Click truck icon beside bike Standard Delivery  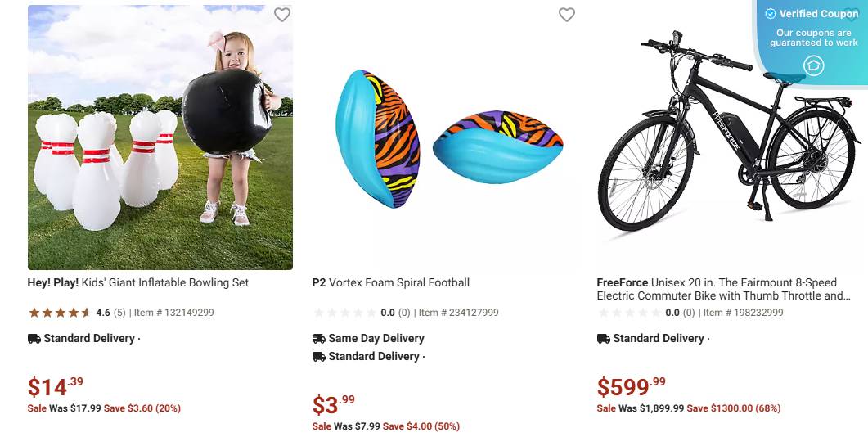point(604,339)
